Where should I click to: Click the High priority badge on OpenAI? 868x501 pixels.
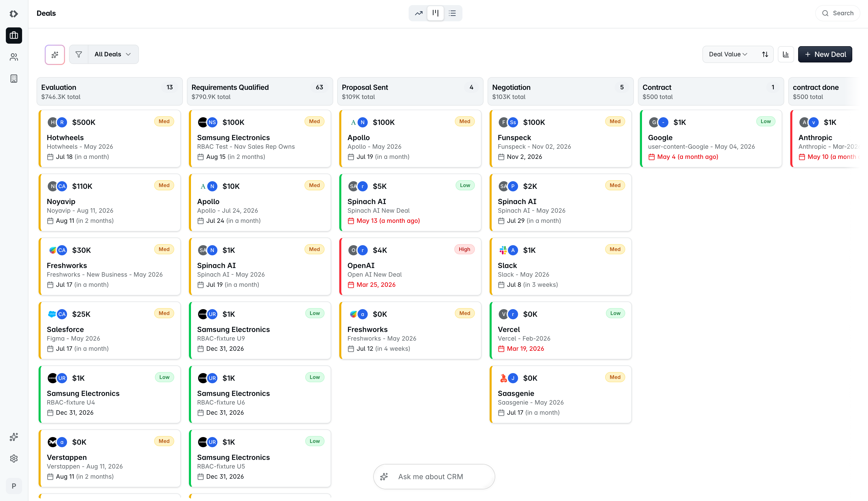tap(464, 249)
